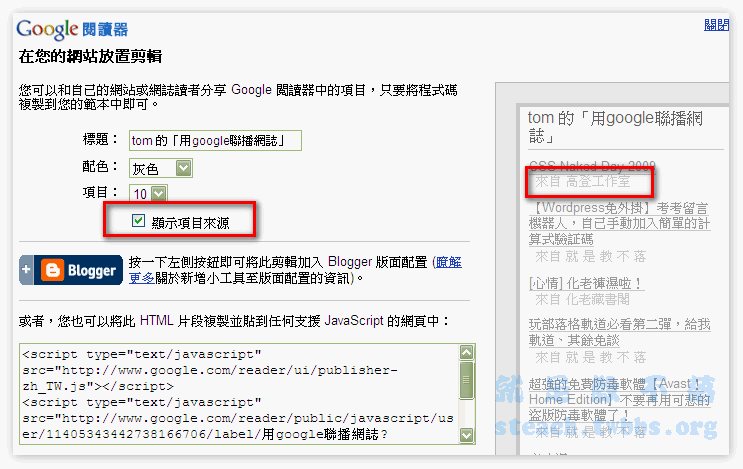
Task: Click the preview title tom 的「用google聯播網誌」
Action: [615, 127]
